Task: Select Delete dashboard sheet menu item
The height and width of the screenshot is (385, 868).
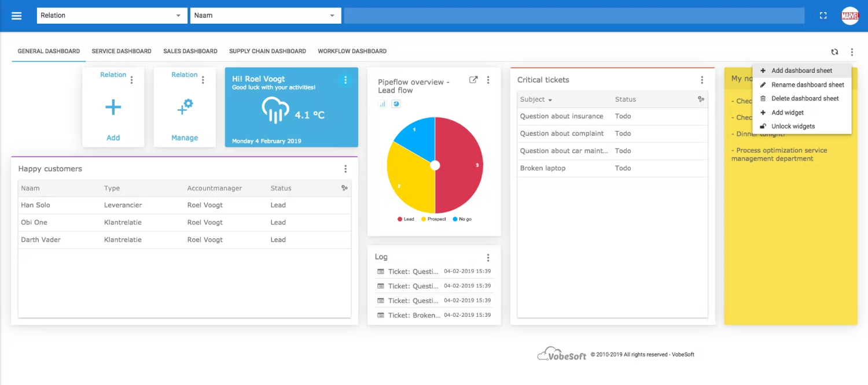Action: [802, 98]
